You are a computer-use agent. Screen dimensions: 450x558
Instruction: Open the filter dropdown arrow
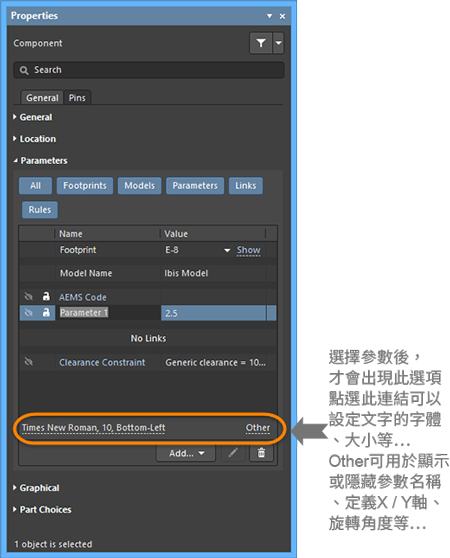pyautogui.click(x=279, y=43)
